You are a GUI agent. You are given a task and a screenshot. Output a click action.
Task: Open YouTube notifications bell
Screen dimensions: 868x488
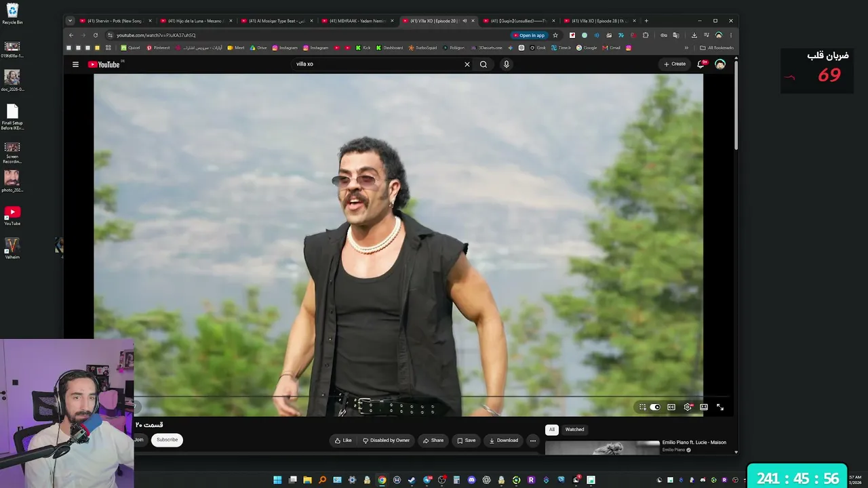point(701,64)
